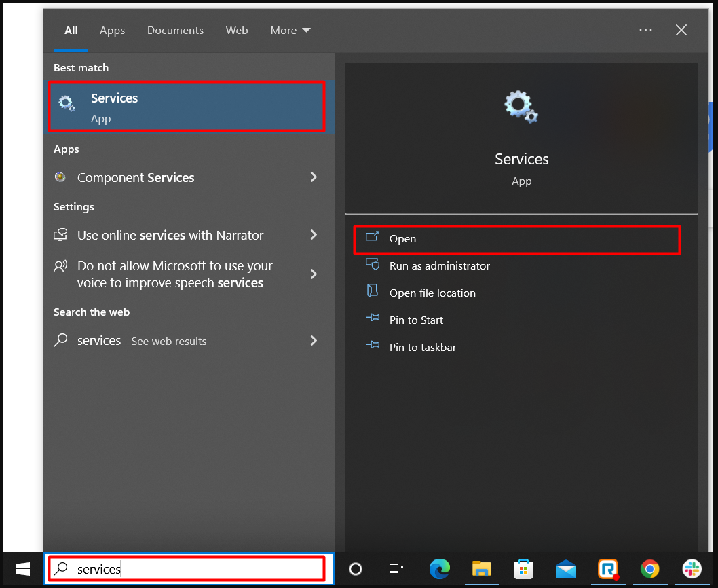Expand the More filter dropdown
718x588 pixels.
(290, 31)
